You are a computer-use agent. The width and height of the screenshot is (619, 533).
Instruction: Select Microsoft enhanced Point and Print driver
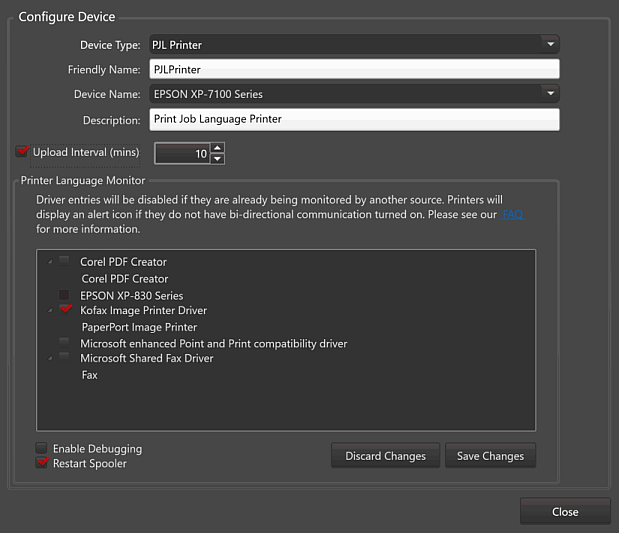pyautogui.click(x=214, y=344)
